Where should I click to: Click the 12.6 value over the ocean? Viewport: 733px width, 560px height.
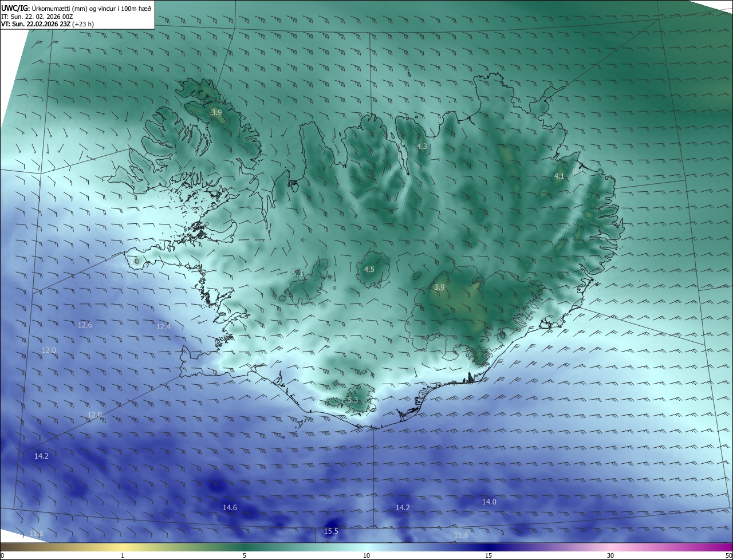point(85,325)
